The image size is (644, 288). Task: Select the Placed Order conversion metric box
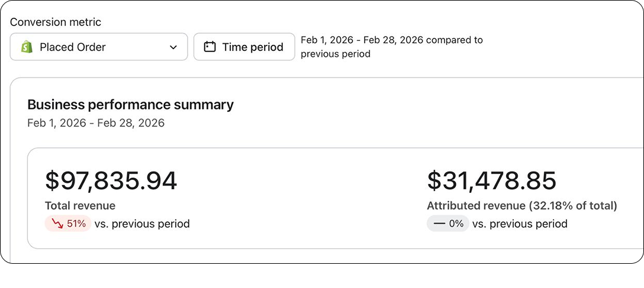click(99, 47)
